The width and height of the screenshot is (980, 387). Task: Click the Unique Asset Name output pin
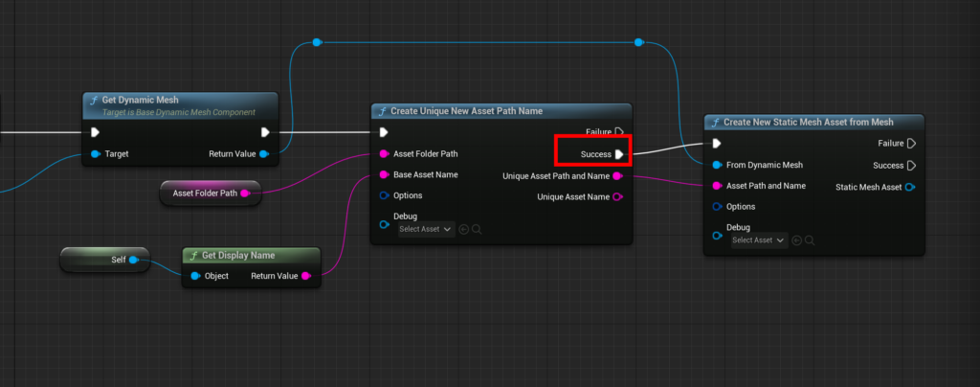pos(617,197)
